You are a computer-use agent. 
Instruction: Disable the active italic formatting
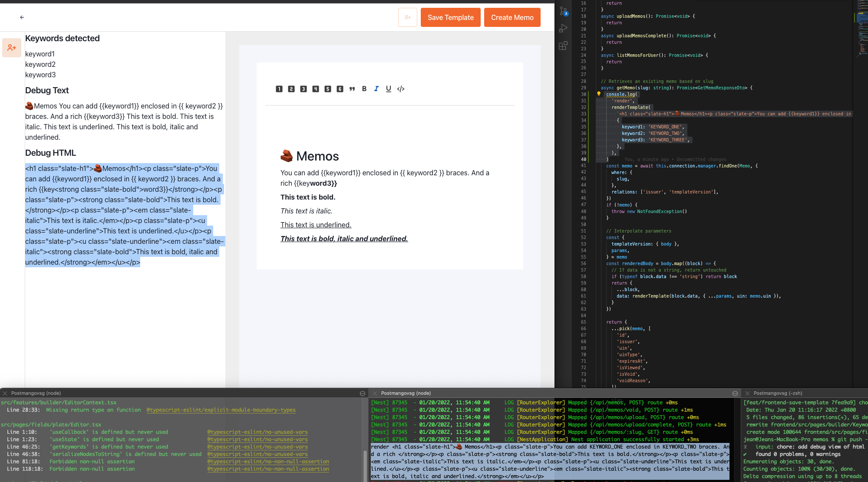376,89
